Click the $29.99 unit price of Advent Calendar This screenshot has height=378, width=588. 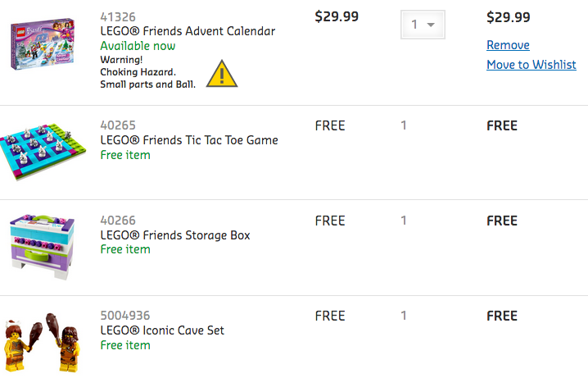click(x=337, y=16)
